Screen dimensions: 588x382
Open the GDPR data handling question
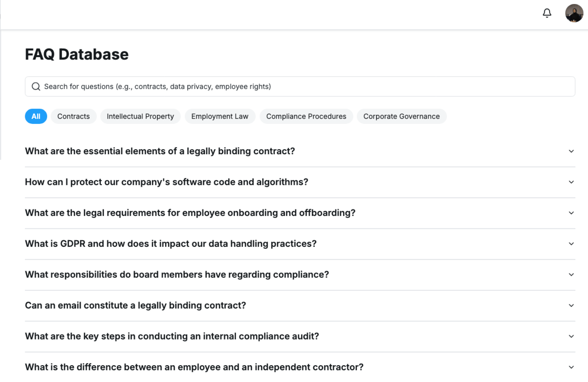(x=171, y=244)
